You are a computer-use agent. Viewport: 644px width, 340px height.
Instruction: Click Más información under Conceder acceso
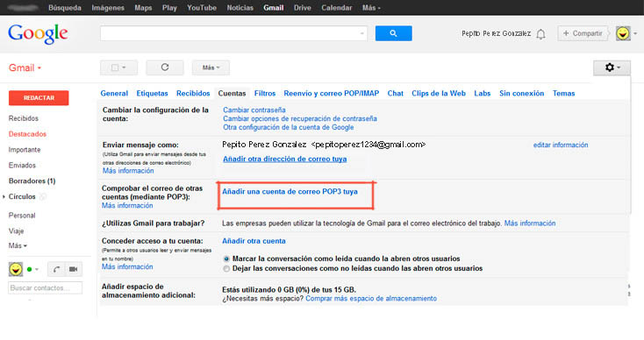[127, 266]
